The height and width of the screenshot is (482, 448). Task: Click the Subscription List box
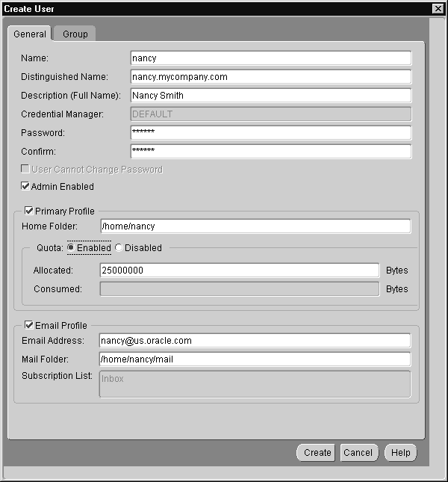coord(255,384)
